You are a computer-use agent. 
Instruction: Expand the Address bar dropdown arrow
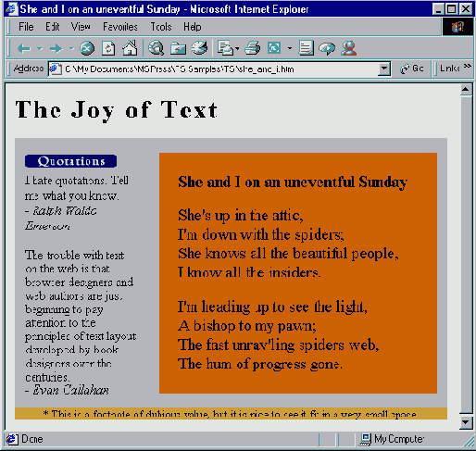pyautogui.click(x=384, y=69)
